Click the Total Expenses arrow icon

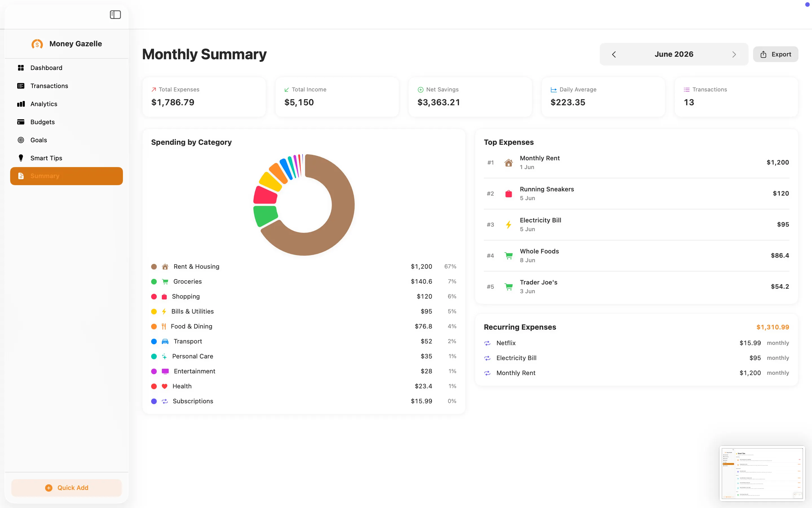(154, 90)
